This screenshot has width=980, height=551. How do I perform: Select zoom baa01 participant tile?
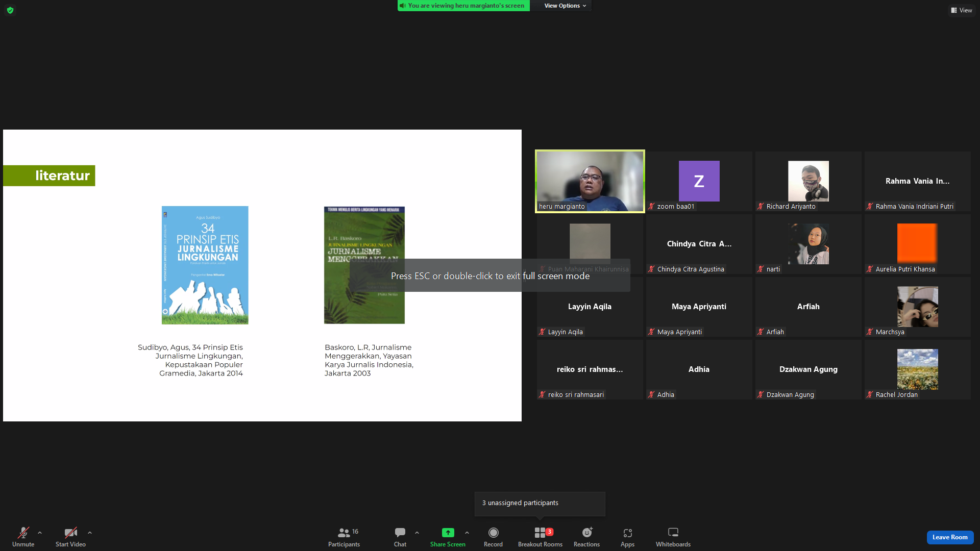pyautogui.click(x=699, y=181)
